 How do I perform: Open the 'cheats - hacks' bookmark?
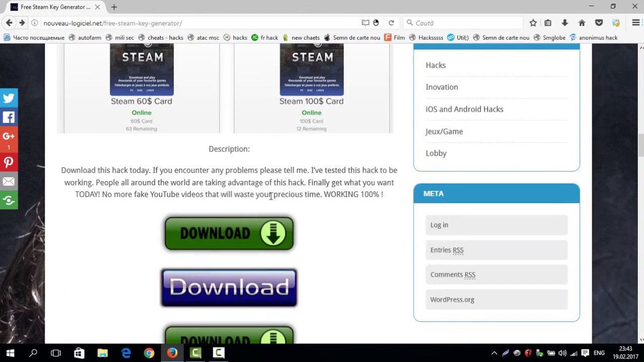(161, 38)
